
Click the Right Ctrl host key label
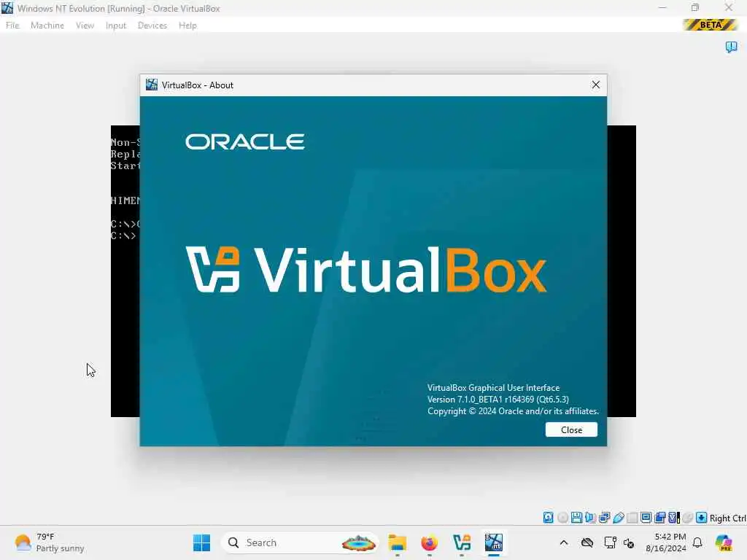(727, 518)
